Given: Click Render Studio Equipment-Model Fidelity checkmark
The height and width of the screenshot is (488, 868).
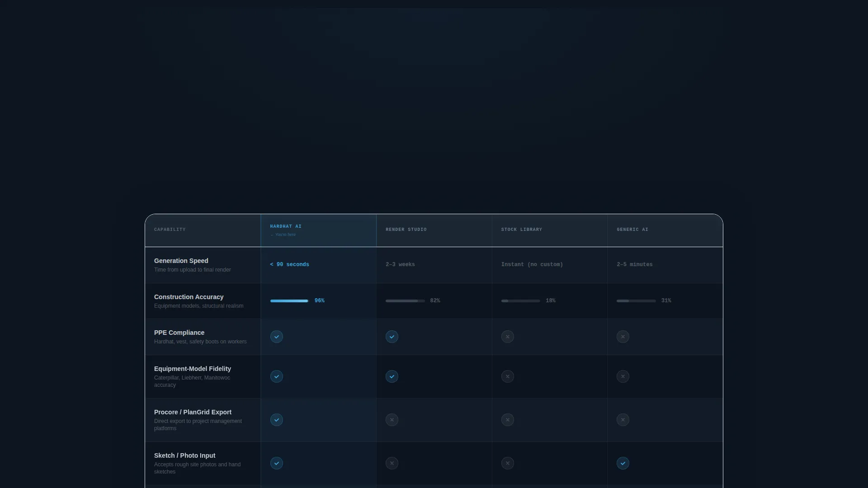Looking at the screenshot, I should click(x=392, y=376).
